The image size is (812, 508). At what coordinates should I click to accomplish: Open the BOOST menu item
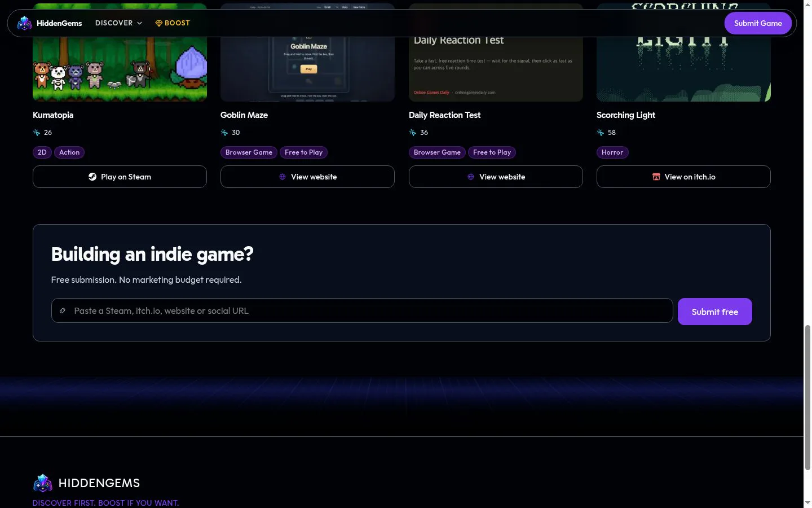173,23
